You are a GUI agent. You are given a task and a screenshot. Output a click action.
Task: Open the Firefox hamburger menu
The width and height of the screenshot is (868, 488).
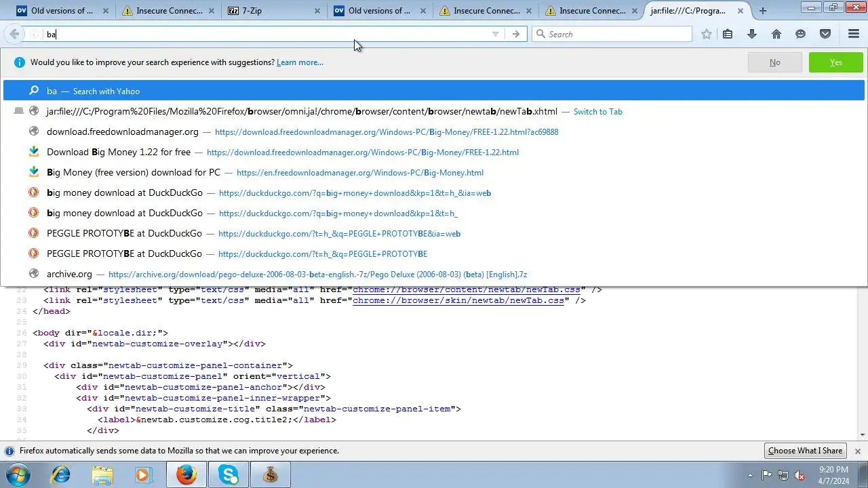click(854, 34)
